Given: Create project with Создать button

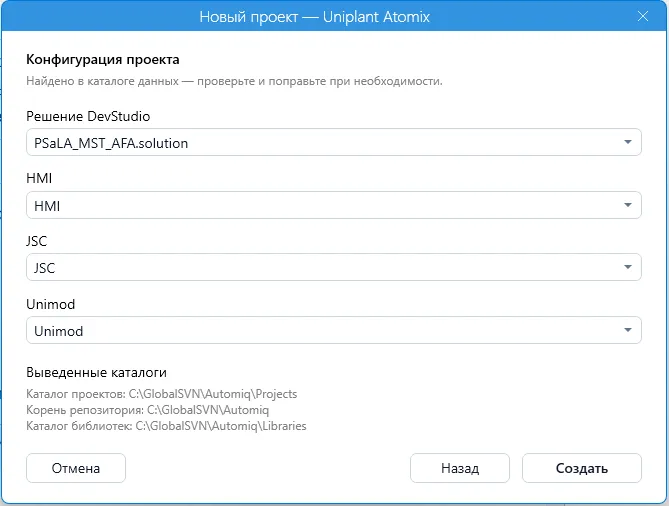Looking at the screenshot, I should click(x=582, y=468).
